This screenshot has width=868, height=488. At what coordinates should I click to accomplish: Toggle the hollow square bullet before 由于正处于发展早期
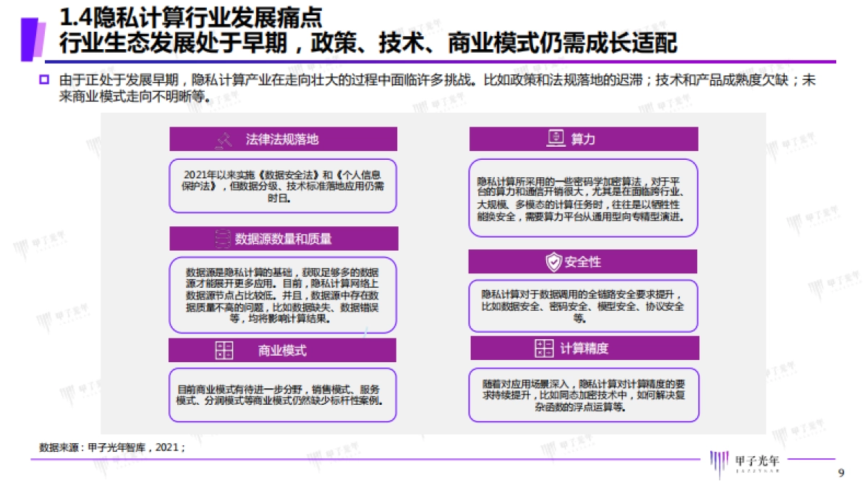pyautogui.click(x=42, y=80)
